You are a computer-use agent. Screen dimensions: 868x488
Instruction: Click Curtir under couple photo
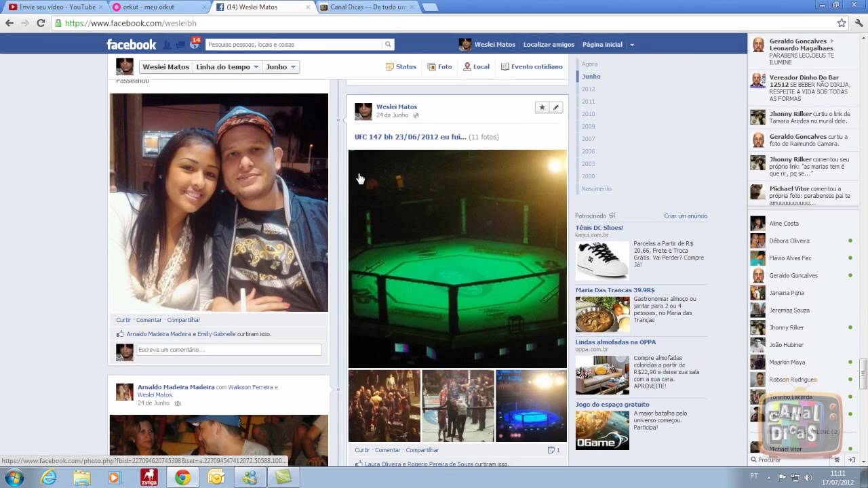click(x=123, y=320)
